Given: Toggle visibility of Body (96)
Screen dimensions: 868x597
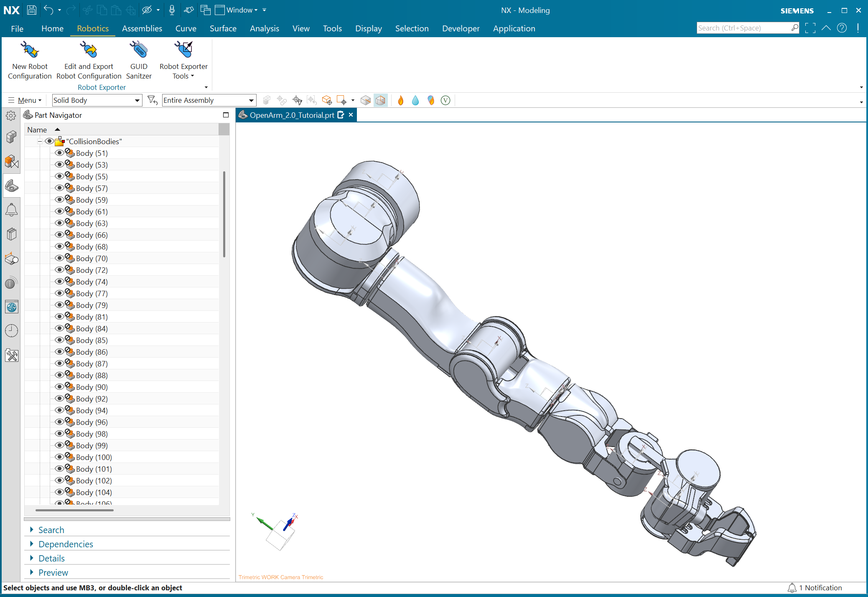Looking at the screenshot, I should click(x=59, y=422).
